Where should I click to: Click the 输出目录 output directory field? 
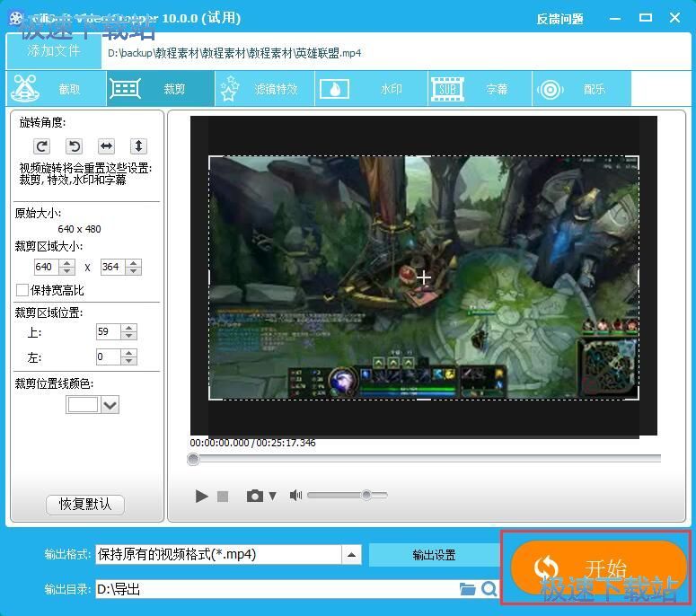(277, 589)
